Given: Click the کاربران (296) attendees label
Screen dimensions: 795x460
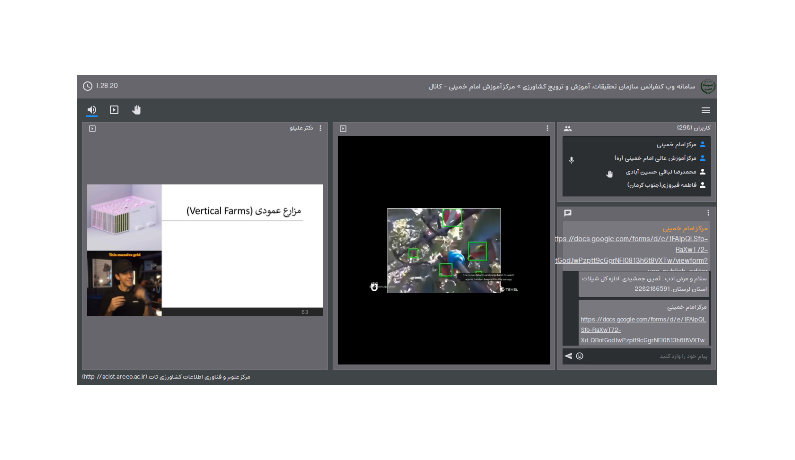Looking at the screenshot, I should tap(693, 128).
